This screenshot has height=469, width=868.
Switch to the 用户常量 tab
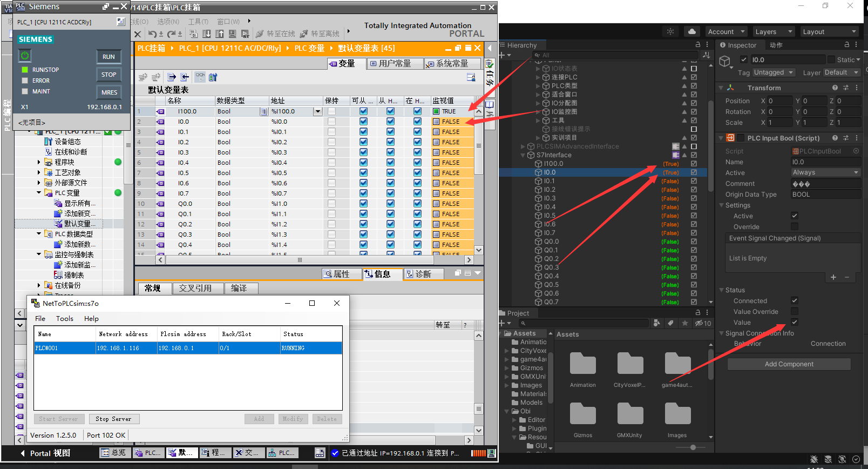(x=395, y=64)
